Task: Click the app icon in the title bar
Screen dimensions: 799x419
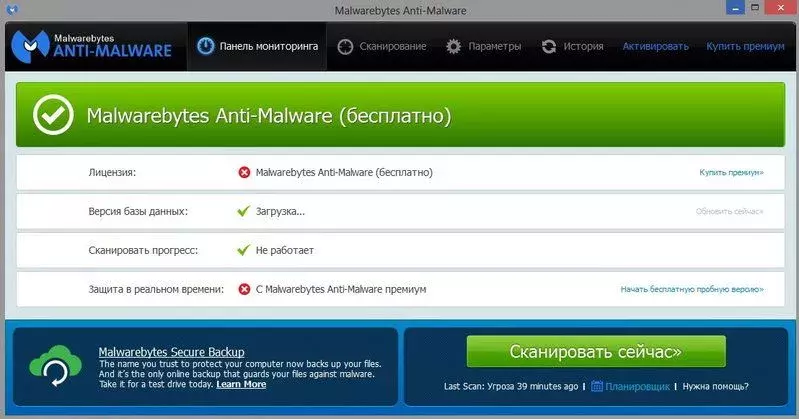Action: tap(12, 9)
